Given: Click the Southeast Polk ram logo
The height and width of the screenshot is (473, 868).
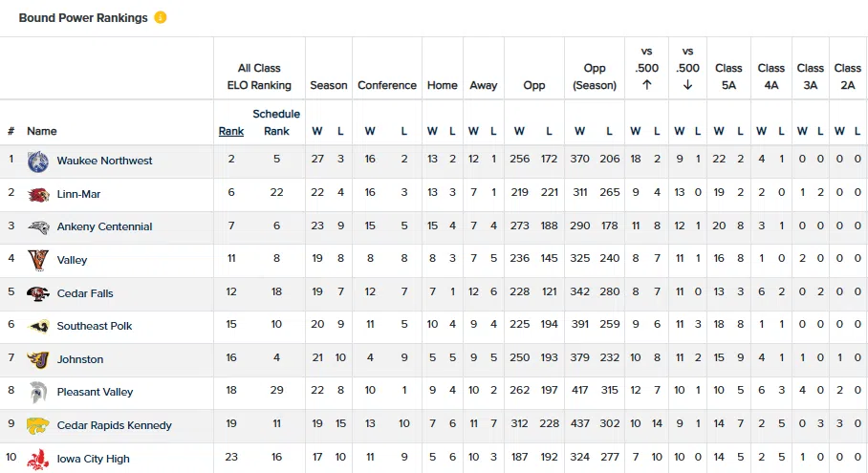Looking at the screenshot, I should (38, 326).
